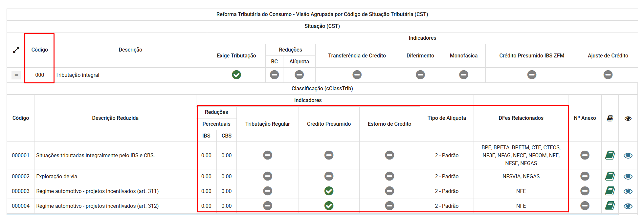Viewport: 644px width, 215px height.
Task: Click the eye icon for row 000003
Action: point(628,191)
